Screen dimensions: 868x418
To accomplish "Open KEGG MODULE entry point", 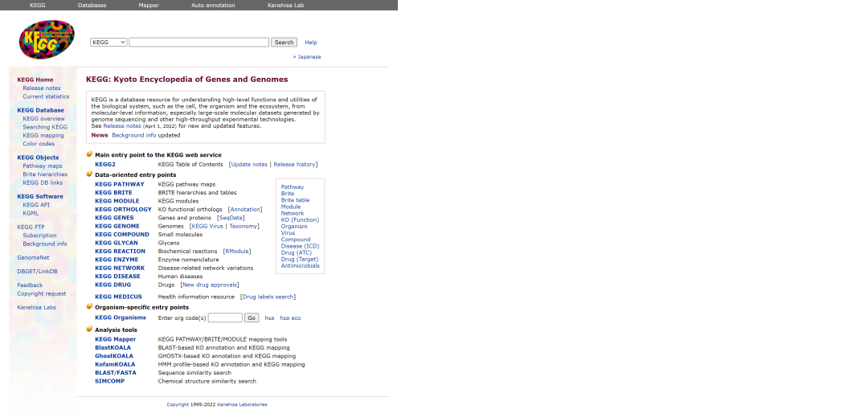I will pyautogui.click(x=117, y=201).
